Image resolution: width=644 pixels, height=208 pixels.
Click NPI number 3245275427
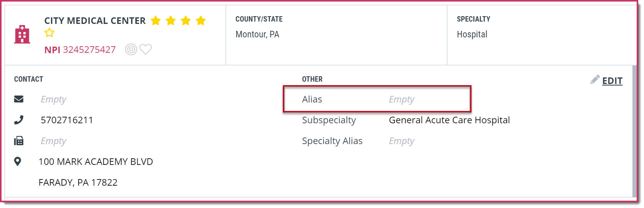[x=89, y=50]
